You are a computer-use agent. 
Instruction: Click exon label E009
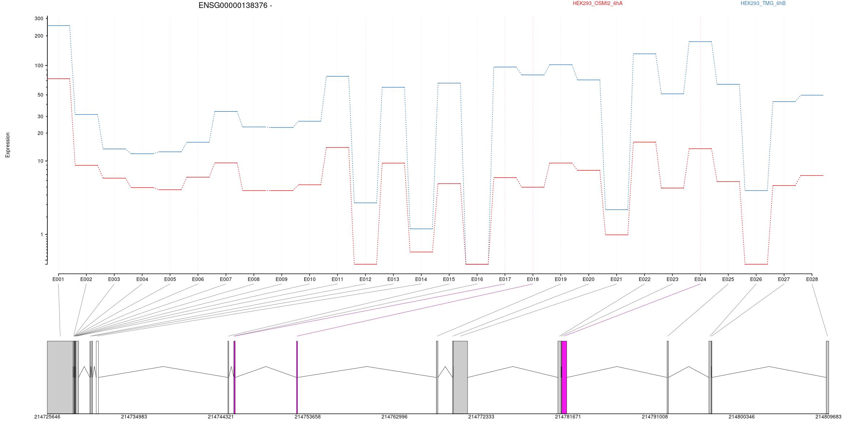coord(281,279)
